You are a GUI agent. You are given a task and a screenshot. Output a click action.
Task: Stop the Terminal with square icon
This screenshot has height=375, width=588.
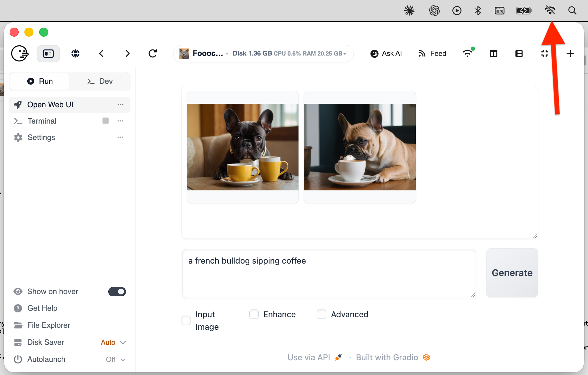tap(105, 121)
